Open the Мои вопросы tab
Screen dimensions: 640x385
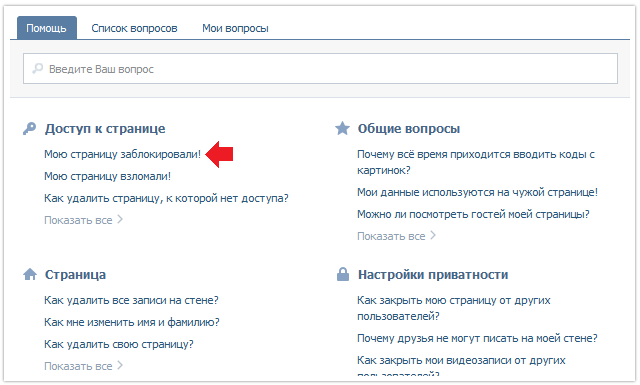pos(235,28)
